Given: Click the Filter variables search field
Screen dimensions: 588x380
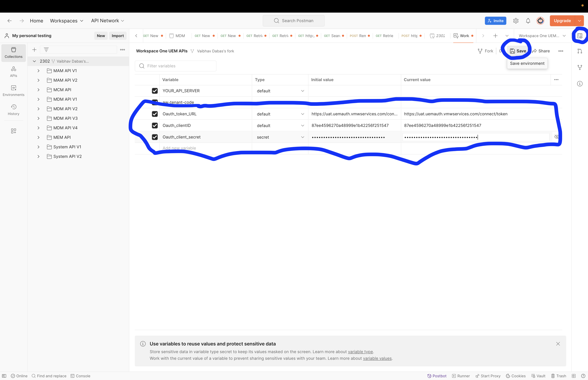Looking at the screenshot, I should (x=176, y=66).
